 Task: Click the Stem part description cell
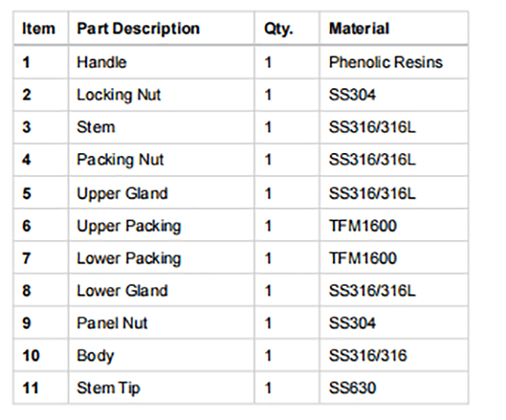(161, 127)
